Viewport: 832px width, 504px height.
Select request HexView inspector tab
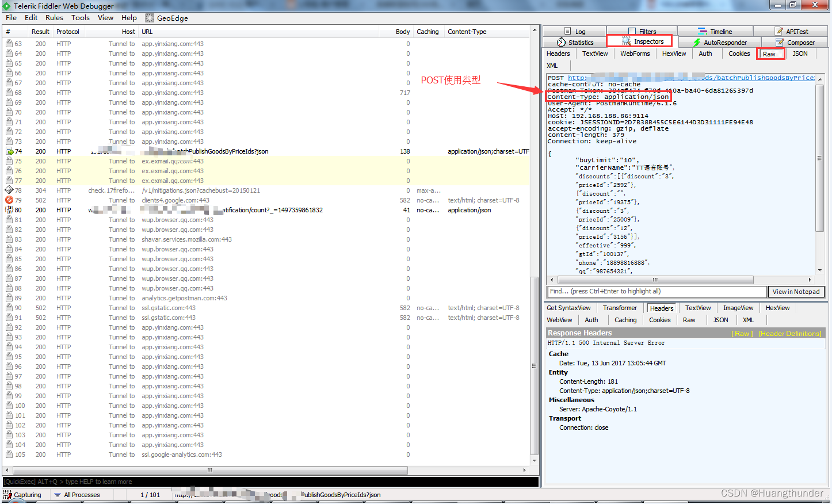pos(674,54)
